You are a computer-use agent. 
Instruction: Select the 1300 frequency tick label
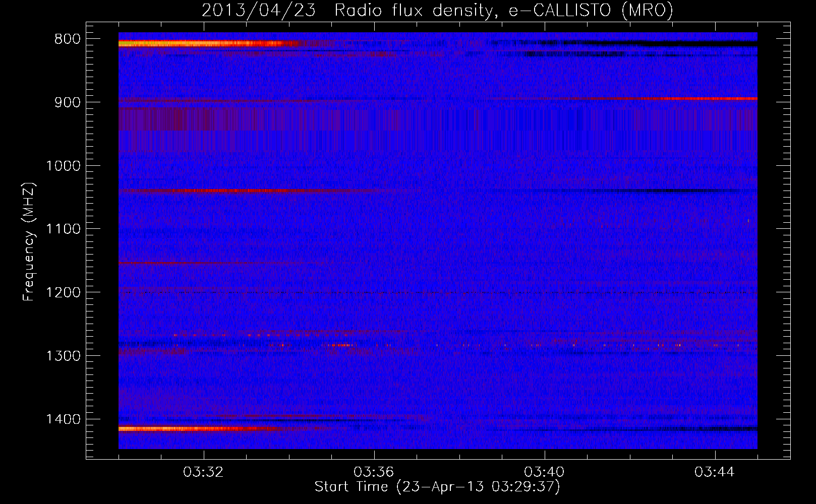[x=64, y=356]
